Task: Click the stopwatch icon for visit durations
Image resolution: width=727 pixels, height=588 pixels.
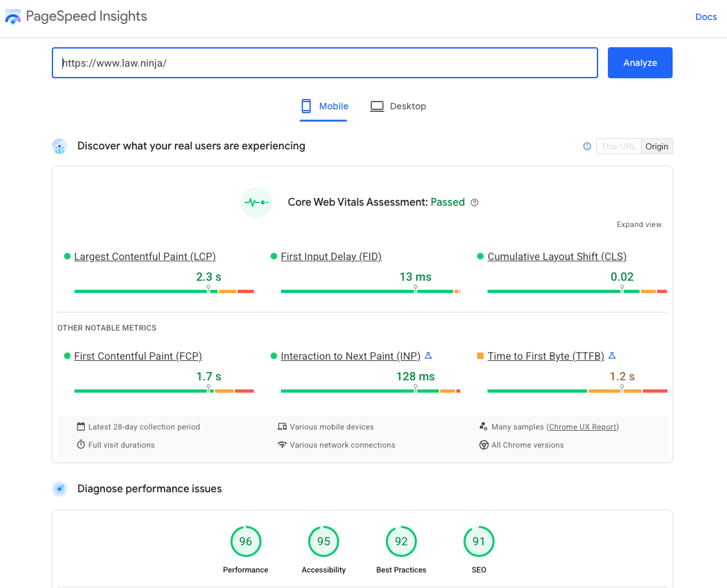Action: coord(81,444)
